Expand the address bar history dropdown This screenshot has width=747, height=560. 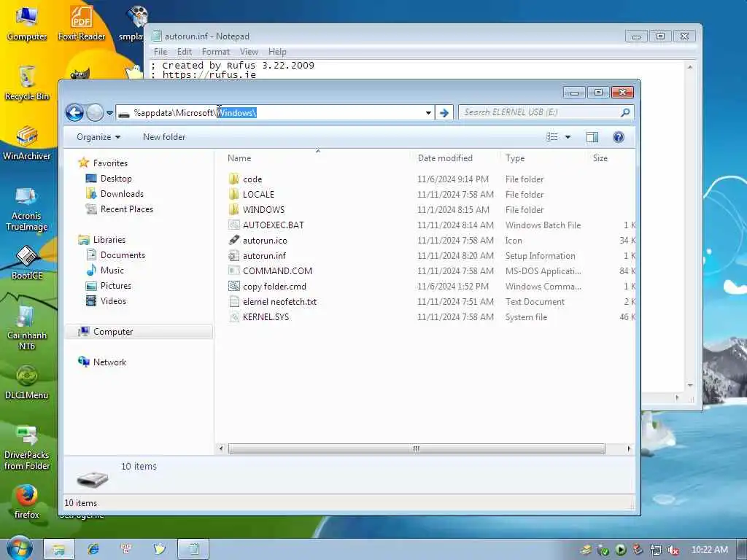click(x=428, y=113)
